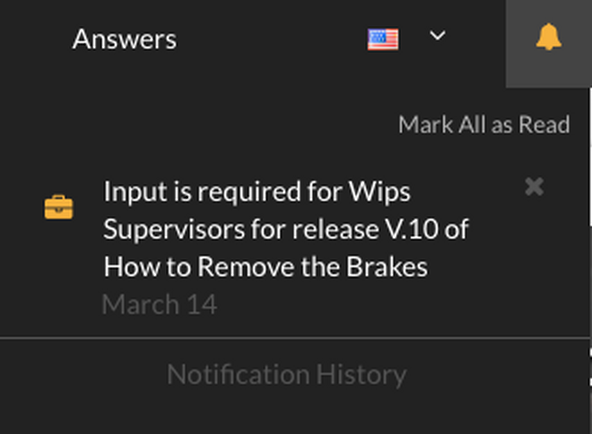View the full notification history list
The image size is (592, 434).
(287, 374)
